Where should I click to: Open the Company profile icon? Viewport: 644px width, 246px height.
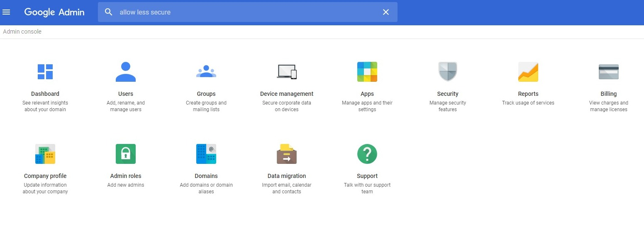point(45,154)
